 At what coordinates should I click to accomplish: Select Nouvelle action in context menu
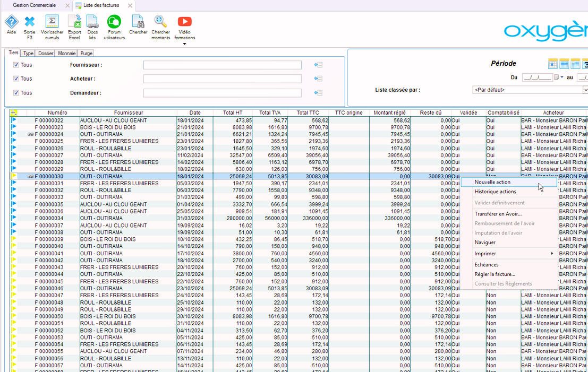492,182
